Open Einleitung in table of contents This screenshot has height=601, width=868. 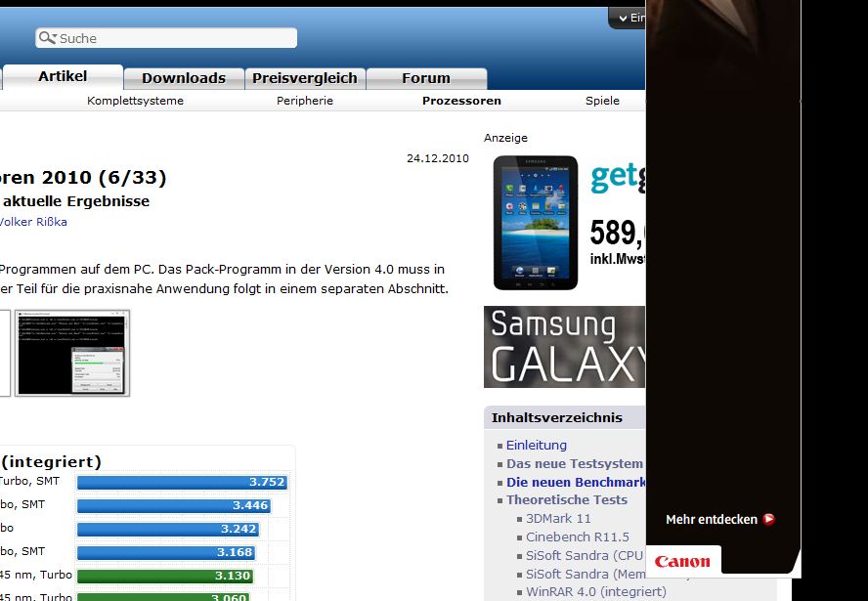[x=537, y=445]
